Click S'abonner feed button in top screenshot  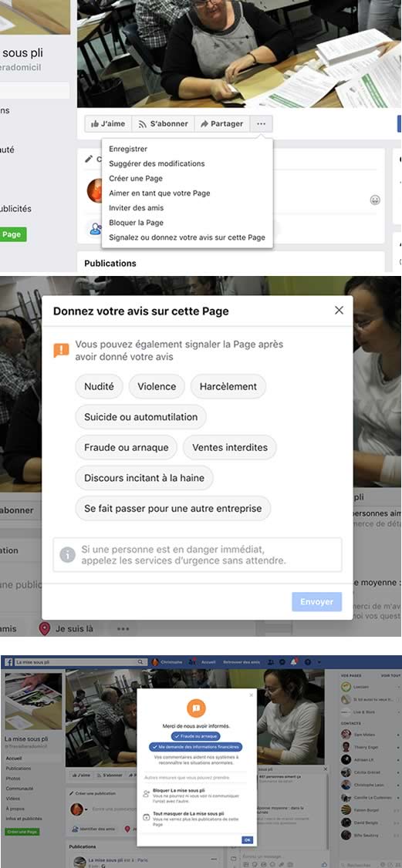tap(163, 124)
